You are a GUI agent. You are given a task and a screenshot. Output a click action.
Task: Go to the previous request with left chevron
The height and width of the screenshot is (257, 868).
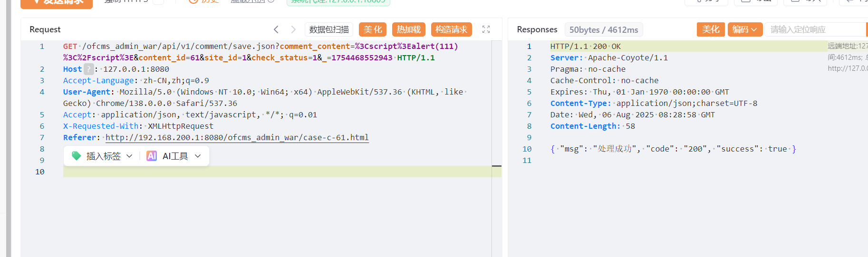coord(276,29)
